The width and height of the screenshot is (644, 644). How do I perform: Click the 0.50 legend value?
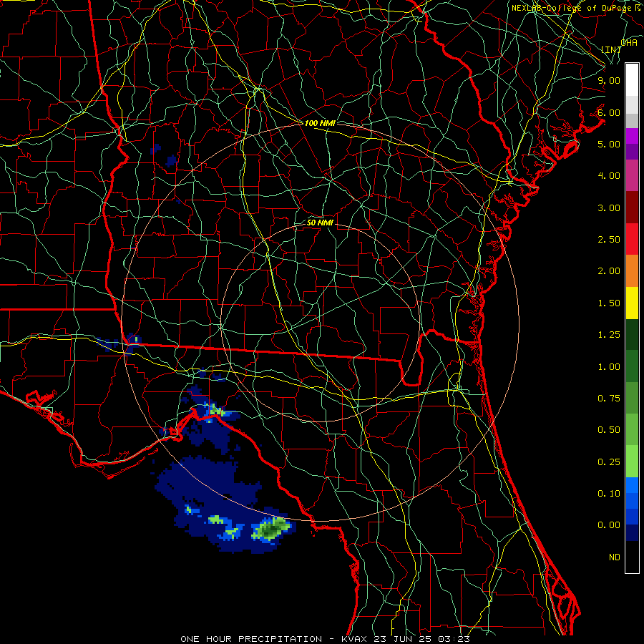(609, 430)
